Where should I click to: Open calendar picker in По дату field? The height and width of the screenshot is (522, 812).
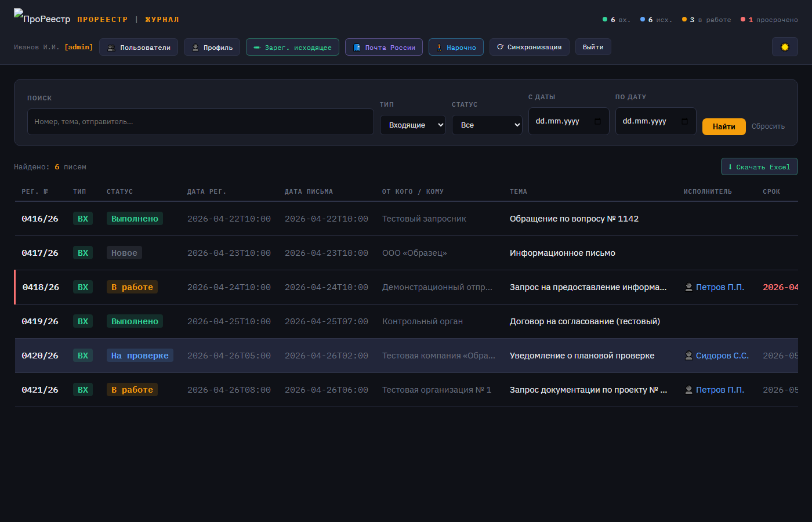(x=685, y=121)
